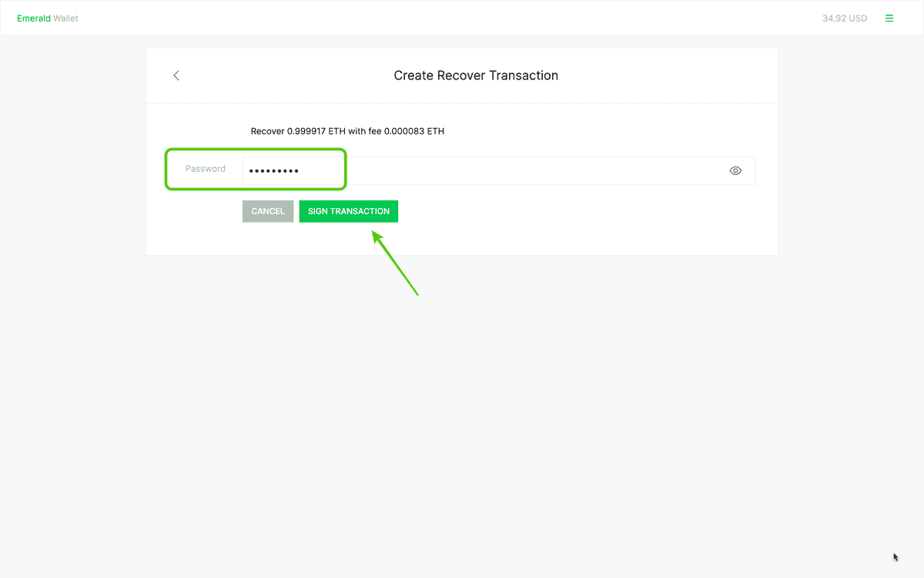Click the Create Recover Transaction heading
The height and width of the screenshot is (578, 924).
476,76
